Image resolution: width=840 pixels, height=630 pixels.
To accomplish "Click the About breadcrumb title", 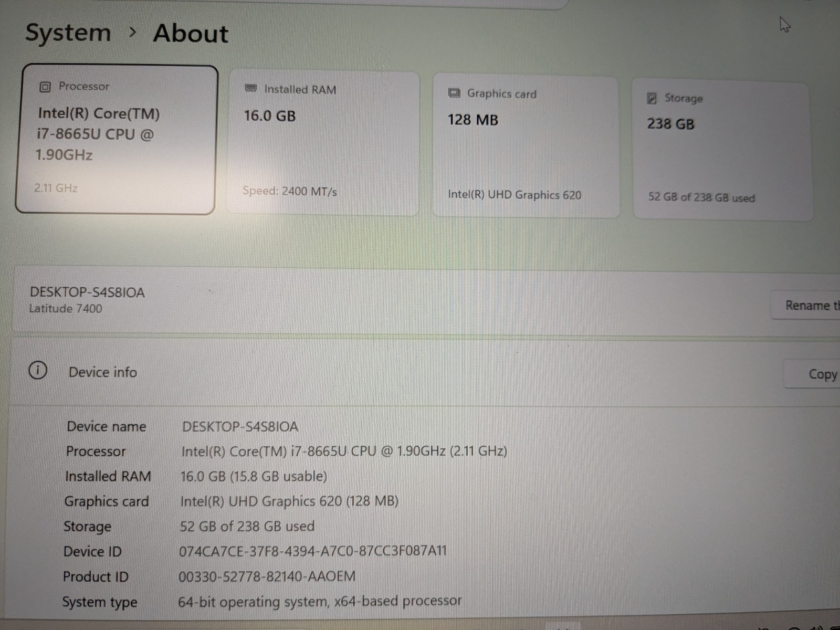I will click(x=191, y=34).
